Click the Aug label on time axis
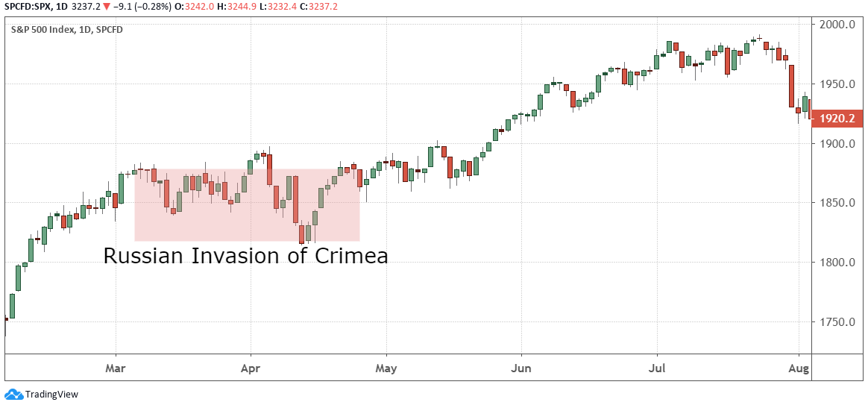 (798, 368)
